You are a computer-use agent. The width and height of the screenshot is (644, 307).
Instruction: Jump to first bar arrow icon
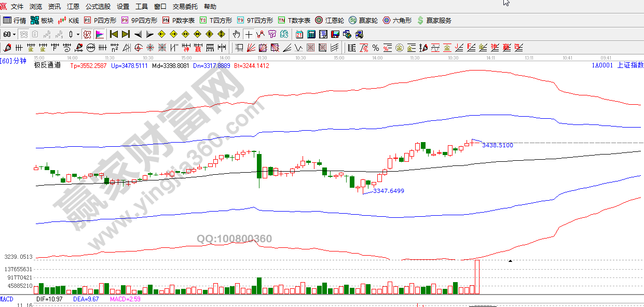click(x=114, y=35)
